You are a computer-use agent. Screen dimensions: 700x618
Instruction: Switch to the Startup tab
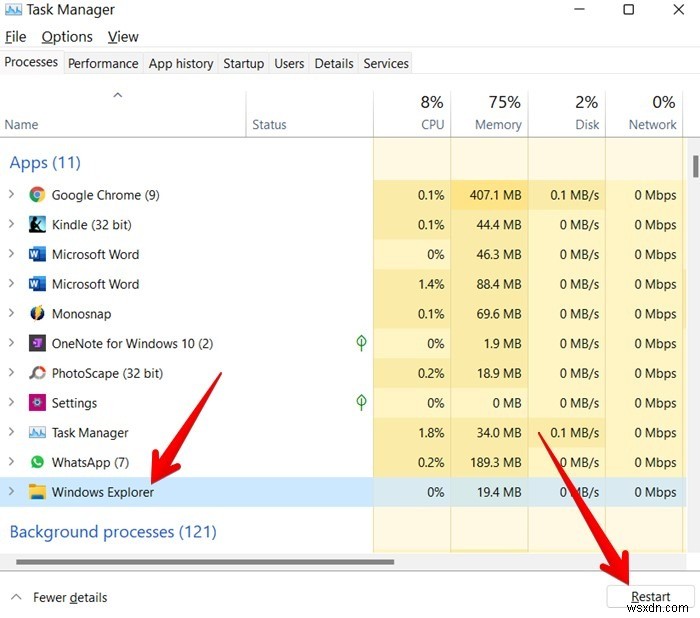point(243,63)
